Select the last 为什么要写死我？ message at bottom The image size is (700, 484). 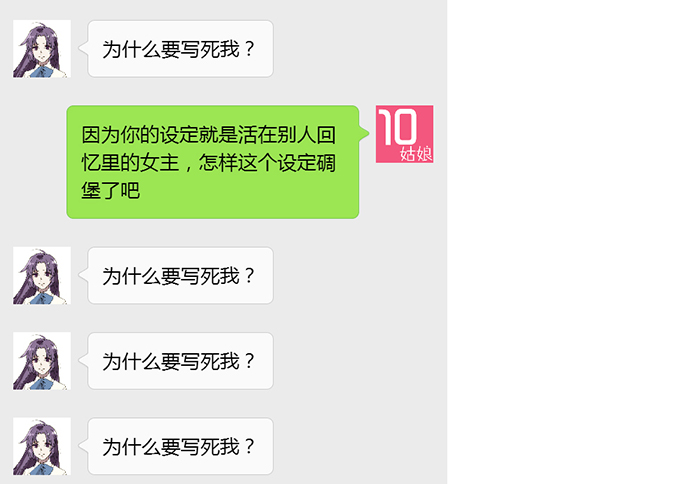click(x=180, y=446)
